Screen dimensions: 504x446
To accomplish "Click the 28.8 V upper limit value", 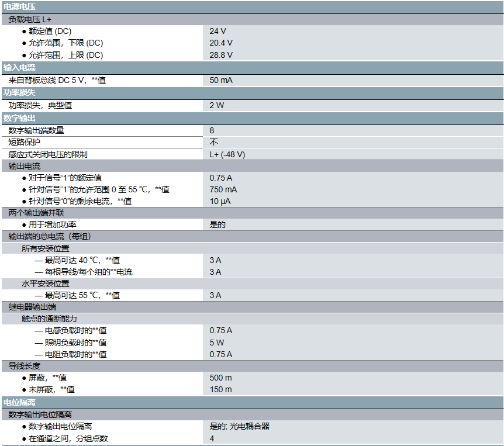I will pyautogui.click(x=221, y=55).
